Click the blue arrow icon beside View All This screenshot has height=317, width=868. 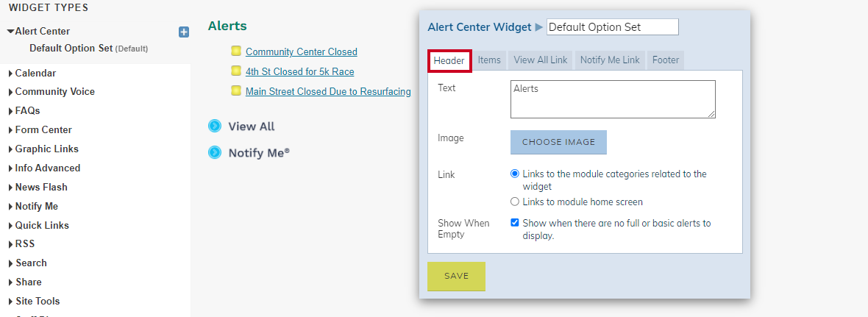point(215,126)
